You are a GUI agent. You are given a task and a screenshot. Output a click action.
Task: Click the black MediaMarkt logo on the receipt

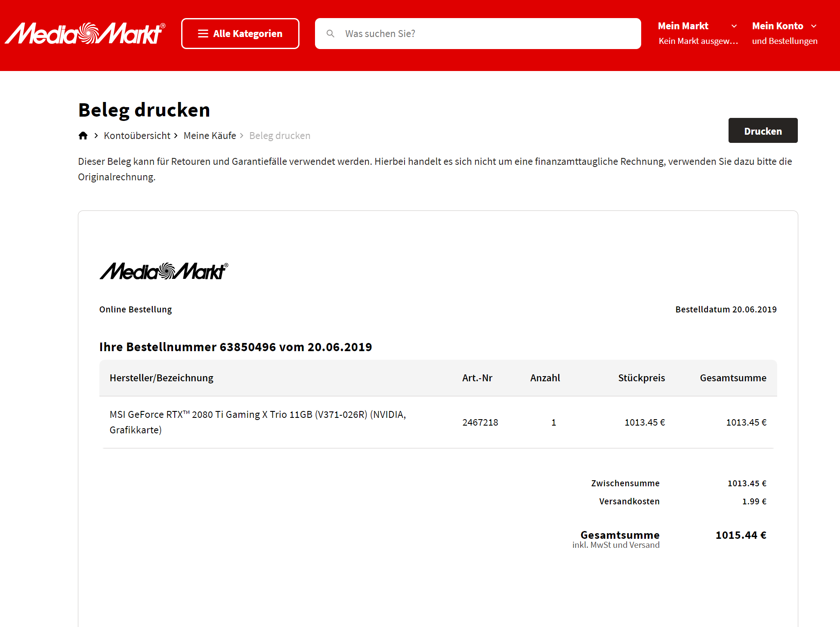(x=164, y=271)
